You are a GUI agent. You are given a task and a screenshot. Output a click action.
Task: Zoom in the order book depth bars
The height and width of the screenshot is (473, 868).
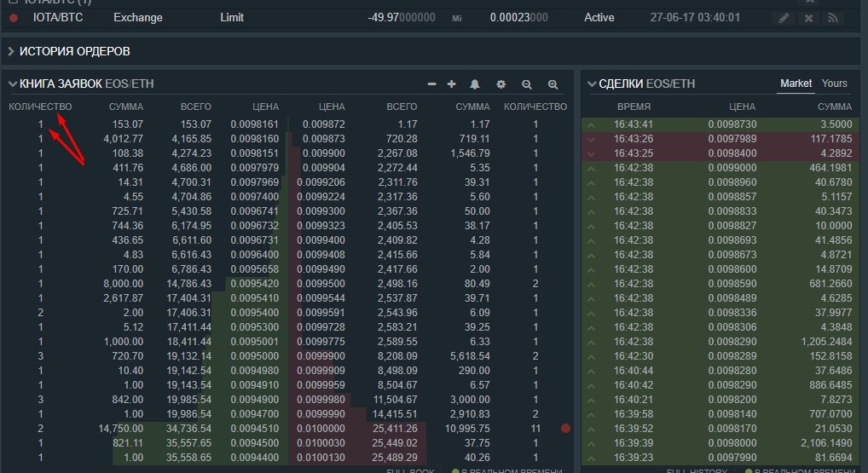pyautogui.click(x=553, y=84)
